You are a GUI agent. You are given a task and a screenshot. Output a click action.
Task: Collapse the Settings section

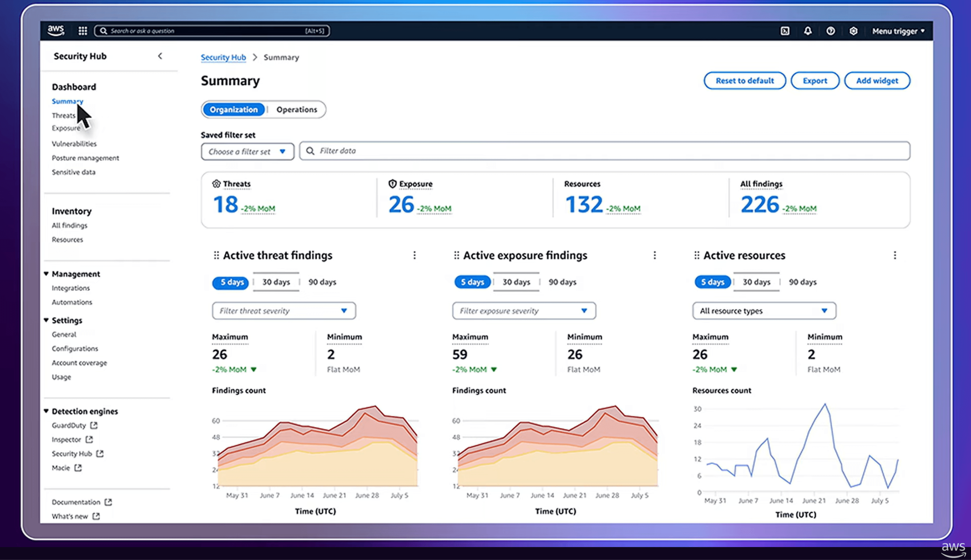[46, 320]
